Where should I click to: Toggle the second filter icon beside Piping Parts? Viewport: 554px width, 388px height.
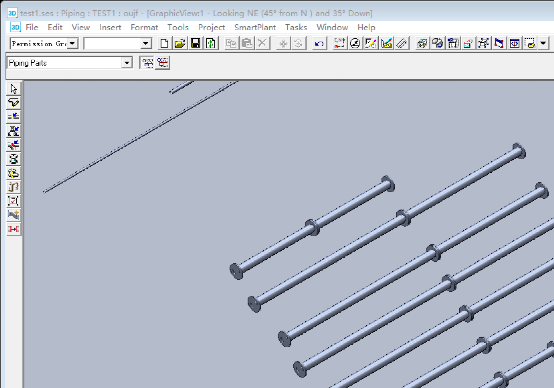(x=163, y=63)
